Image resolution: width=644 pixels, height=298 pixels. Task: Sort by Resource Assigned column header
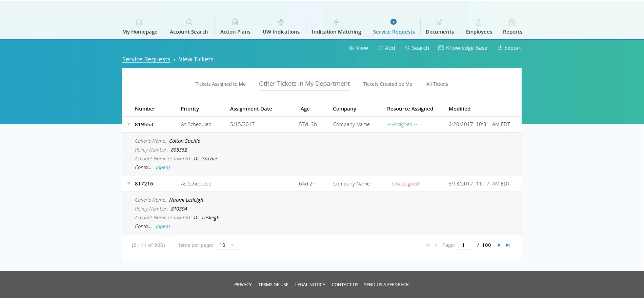(410, 109)
